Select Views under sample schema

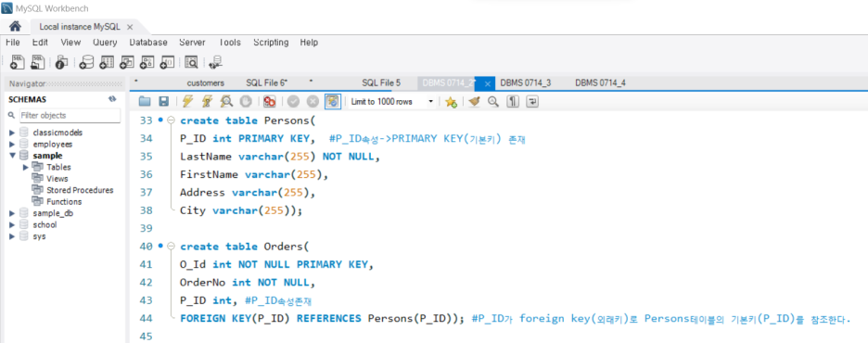click(57, 179)
